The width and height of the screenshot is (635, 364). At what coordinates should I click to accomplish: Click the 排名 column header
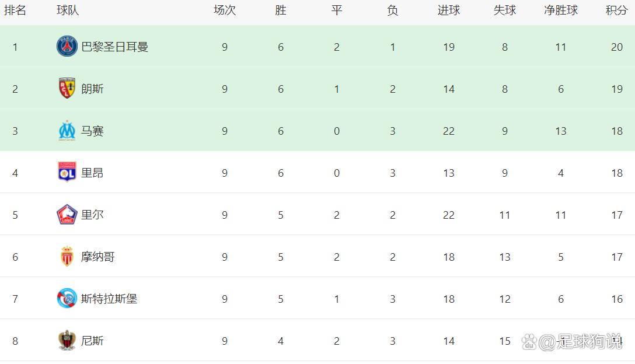pyautogui.click(x=15, y=10)
